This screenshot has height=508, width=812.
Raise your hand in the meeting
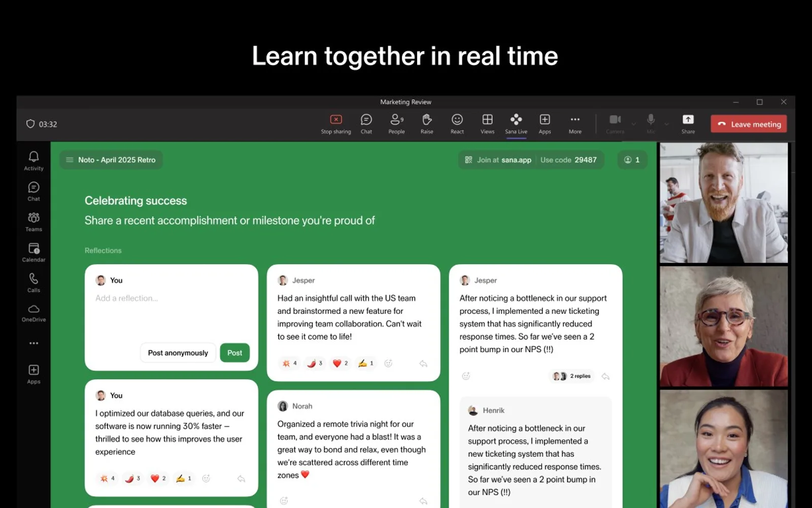pyautogui.click(x=427, y=124)
